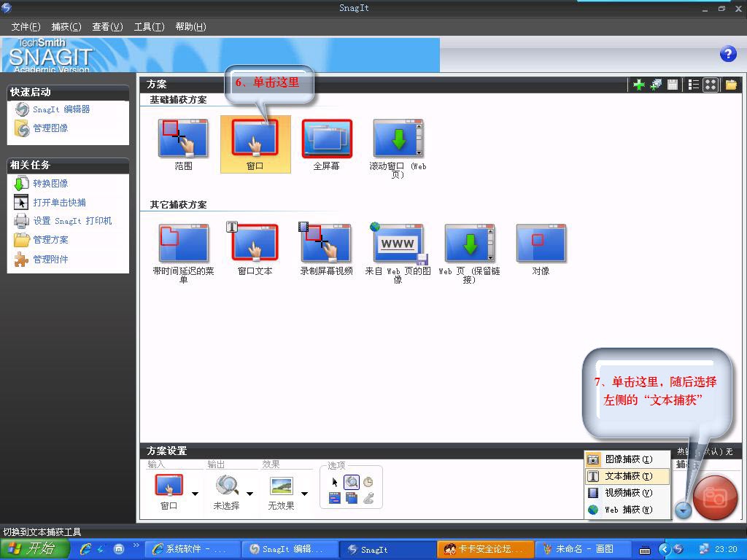Toggle include cursor option
The height and width of the screenshot is (560, 747).
click(335, 482)
